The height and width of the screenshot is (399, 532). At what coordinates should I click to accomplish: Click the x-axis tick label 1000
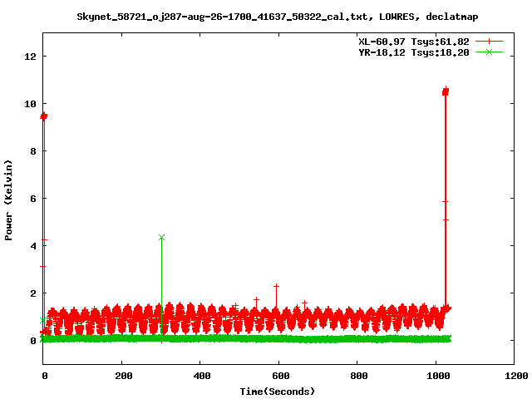(438, 376)
